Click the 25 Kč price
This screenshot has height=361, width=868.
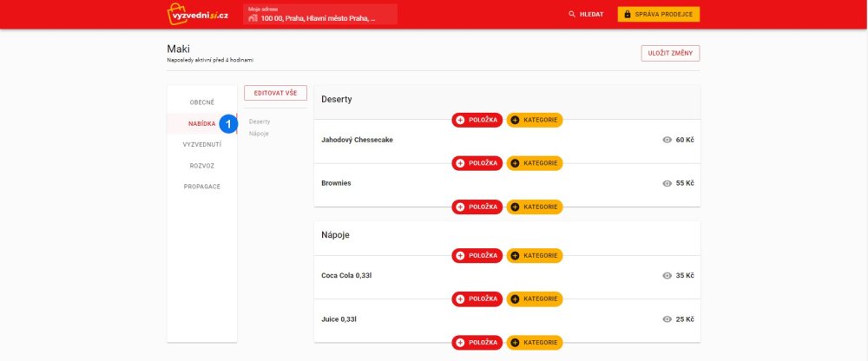tap(685, 319)
